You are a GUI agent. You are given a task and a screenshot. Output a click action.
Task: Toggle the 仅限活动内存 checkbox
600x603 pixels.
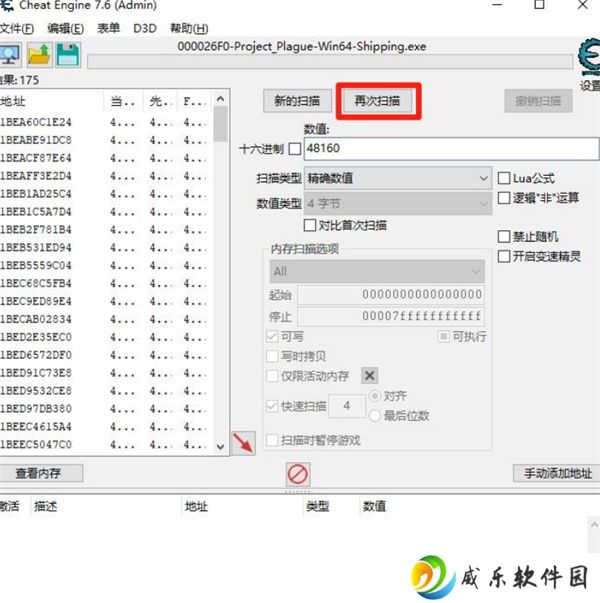click(x=272, y=376)
